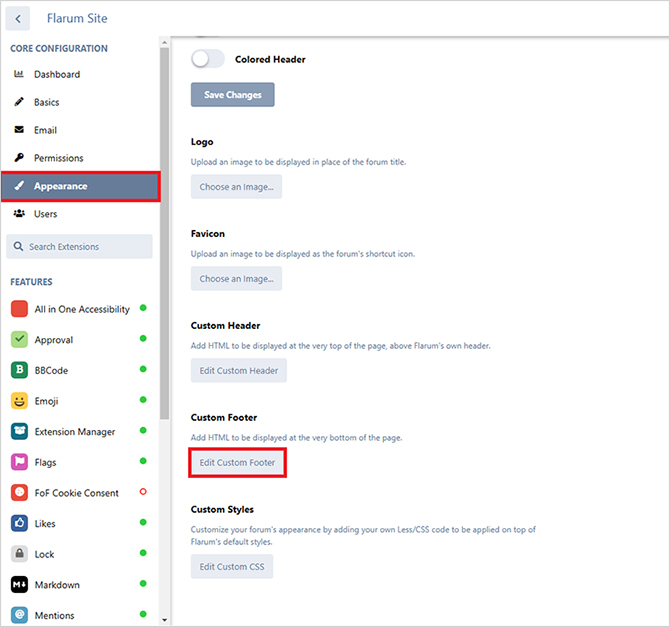Open the Extension Manager box icon
Image resolution: width=670 pixels, height=627 pixels.
19,431
